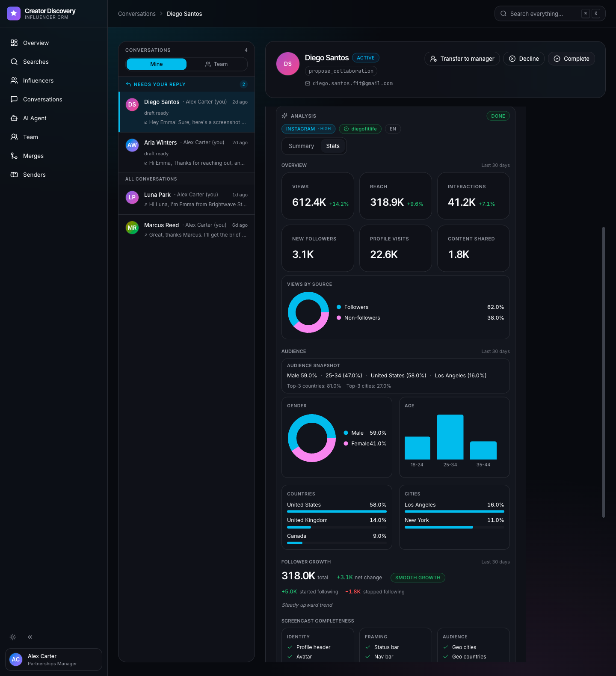Click the diegofitlife handle badge
Screen dimensions: 616x676
point(360,129)
